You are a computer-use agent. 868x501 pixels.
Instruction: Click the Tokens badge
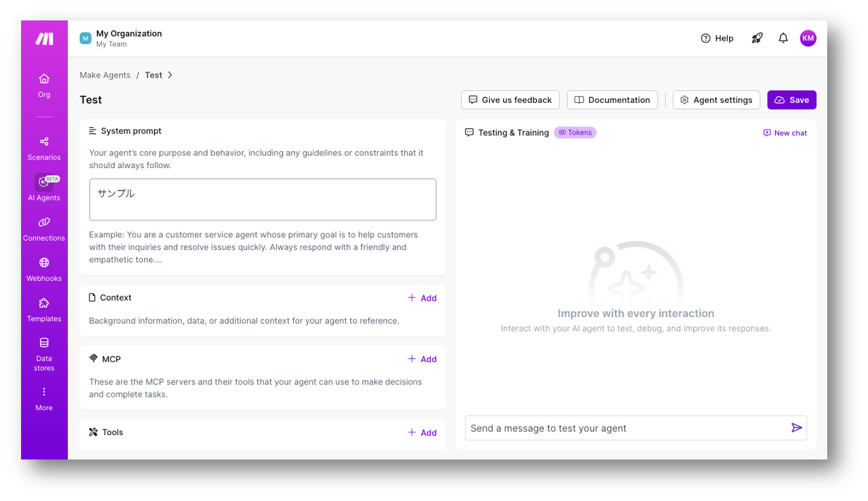pyautogui.click(x=575, y=133)
